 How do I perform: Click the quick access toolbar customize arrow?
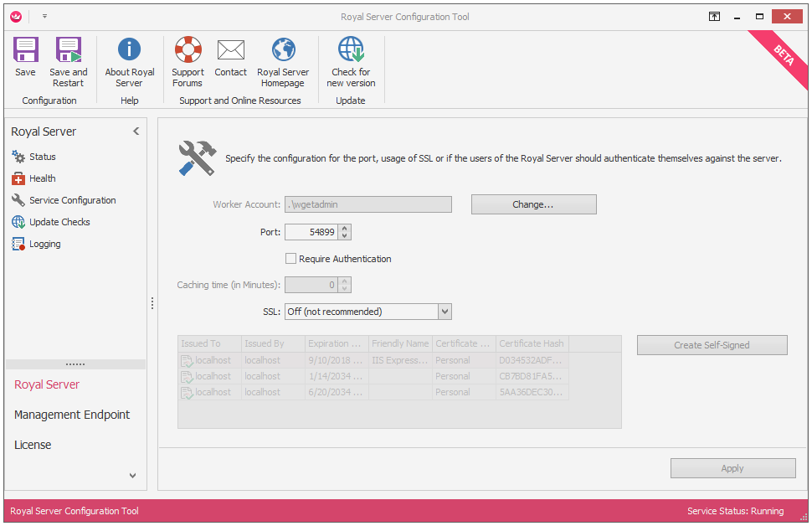click(44, 16)
